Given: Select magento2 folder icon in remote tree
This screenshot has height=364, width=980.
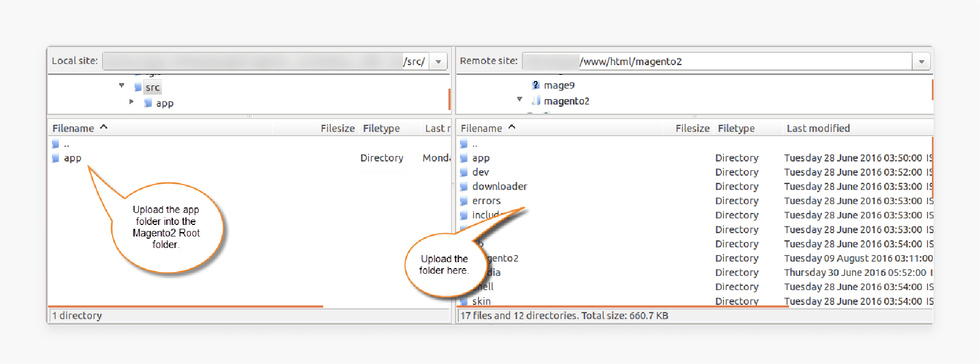Looking at the screenshot, I should tap(536, 101).
